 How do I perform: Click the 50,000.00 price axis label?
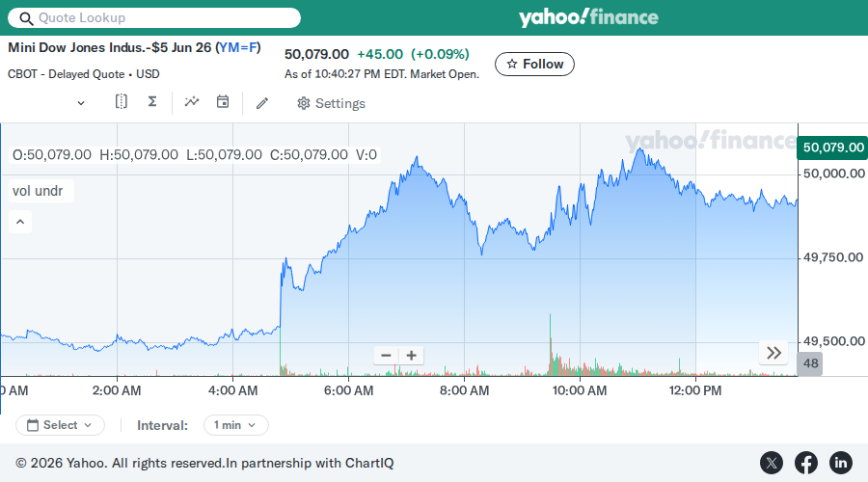tap(833, 174)
